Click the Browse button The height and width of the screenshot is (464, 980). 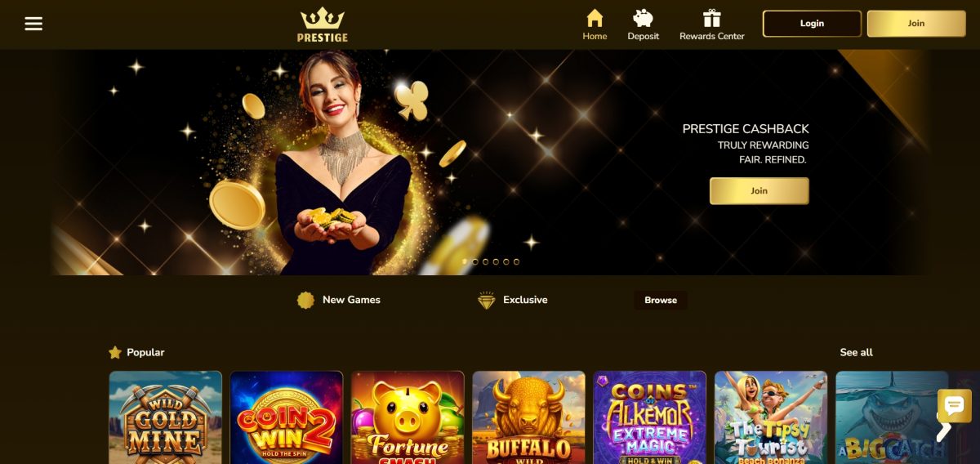pyautogui.click(x=661, y=300)
